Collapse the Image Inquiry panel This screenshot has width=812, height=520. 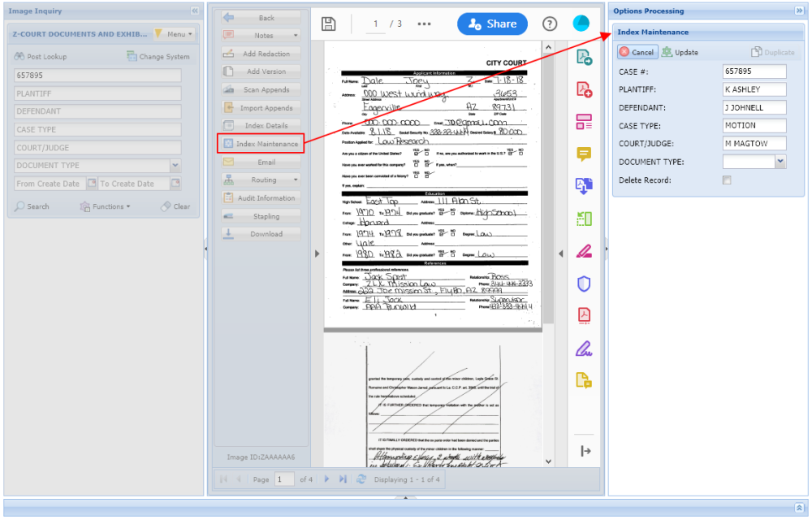(194, 11)
